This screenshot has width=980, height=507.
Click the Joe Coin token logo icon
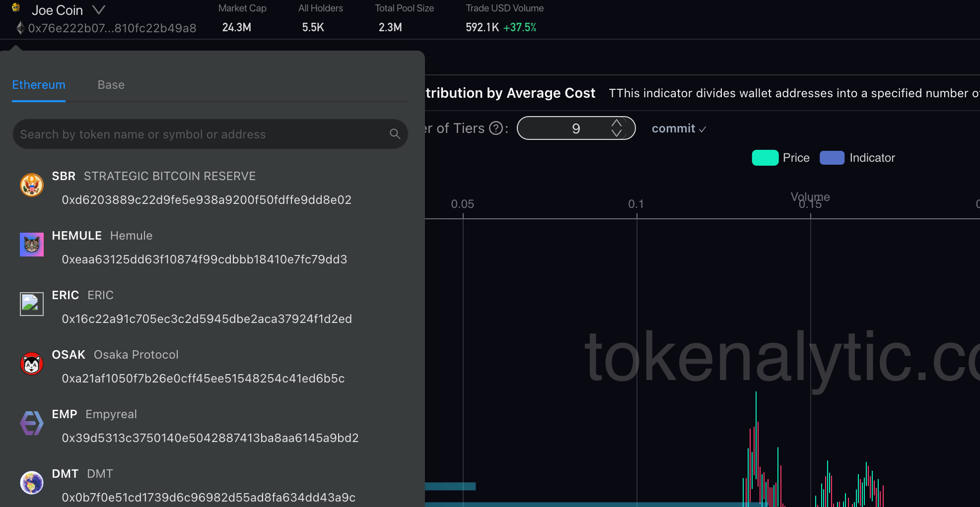tap(16, 7)
